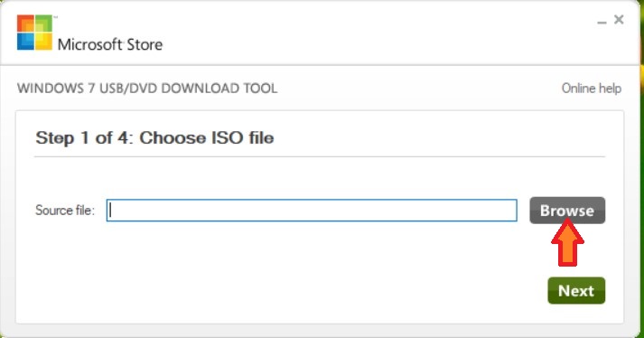Proceed with the green Next button

tap(576, 291)
